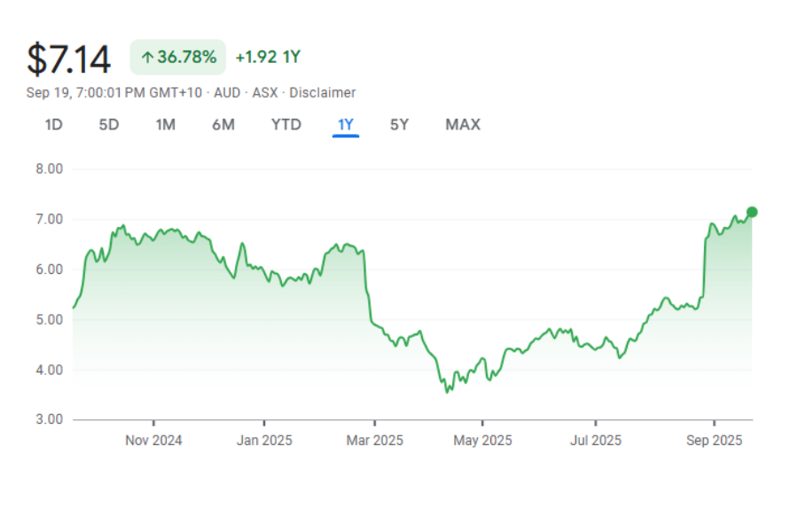Click the green up-arrow icon
This screenshot has height=532, width=798.
147,58
